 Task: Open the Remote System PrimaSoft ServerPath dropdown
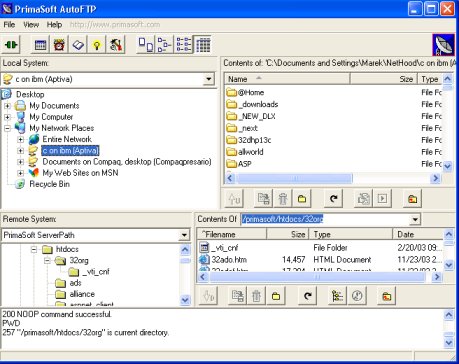[184, 235]
